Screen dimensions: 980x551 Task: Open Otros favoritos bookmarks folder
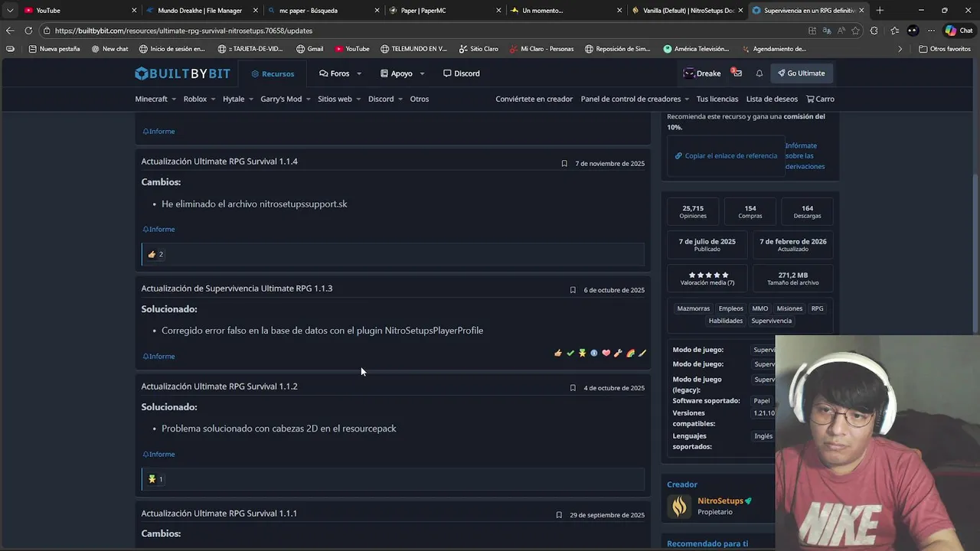click(945, 49)
